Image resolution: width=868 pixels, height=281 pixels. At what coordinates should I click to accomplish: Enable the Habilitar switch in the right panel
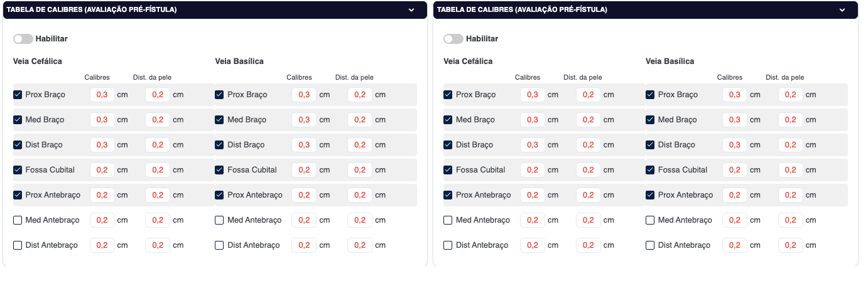pos(453,39)
